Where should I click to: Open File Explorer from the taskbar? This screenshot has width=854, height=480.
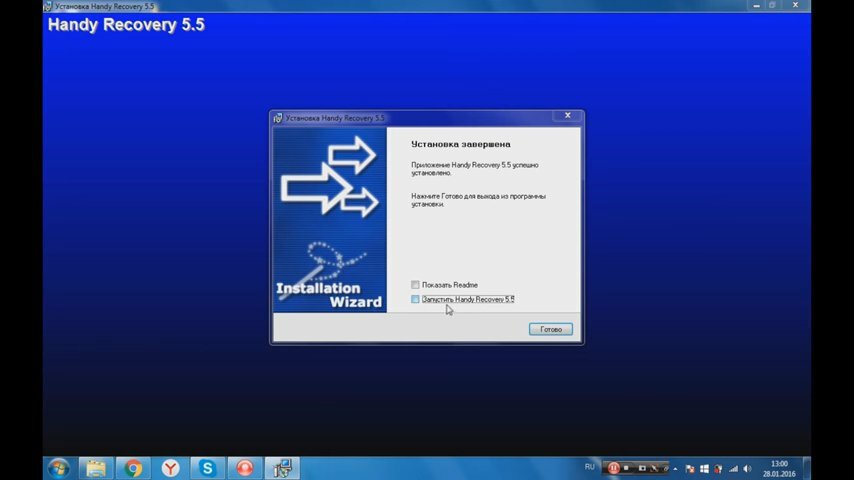click(96, 468)
